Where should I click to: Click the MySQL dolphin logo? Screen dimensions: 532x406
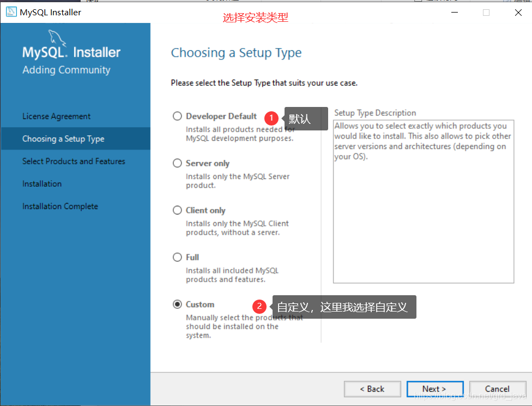pyautogui.click(x=57, y=37)
